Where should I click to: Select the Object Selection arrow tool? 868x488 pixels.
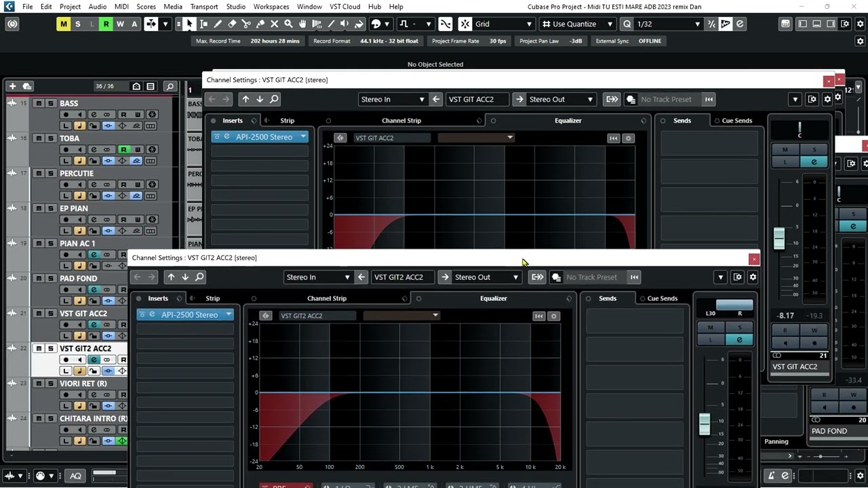pyautogui.click(x=189, y=24)
